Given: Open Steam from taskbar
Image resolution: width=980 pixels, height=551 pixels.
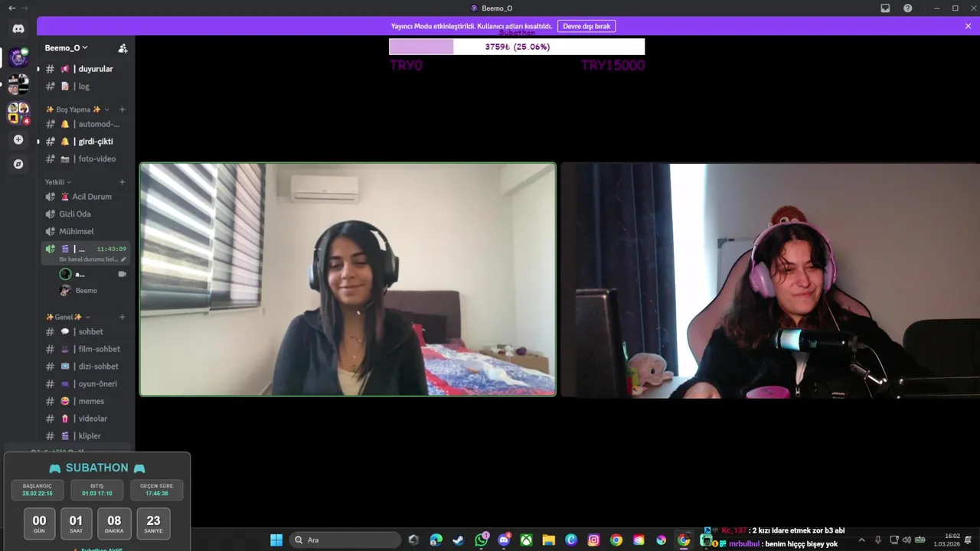Looking at the screenshot, I should 459,540.
